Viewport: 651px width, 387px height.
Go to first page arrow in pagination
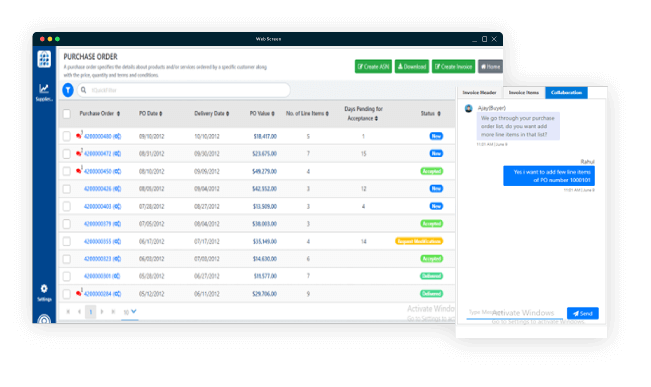(68, 311)
